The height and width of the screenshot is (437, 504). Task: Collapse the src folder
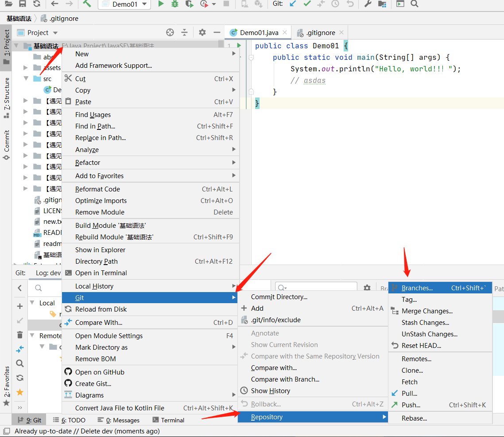tap(26, 78)
